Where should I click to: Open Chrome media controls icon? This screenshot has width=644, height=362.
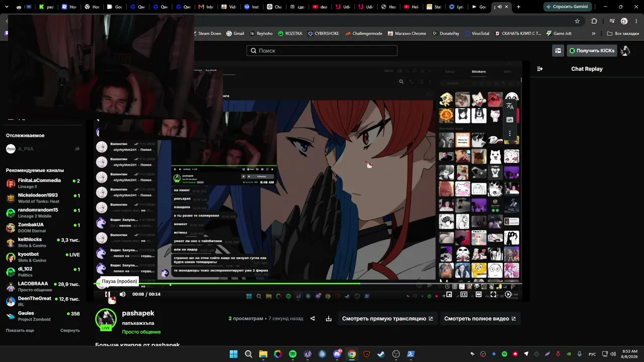[612, 21]
